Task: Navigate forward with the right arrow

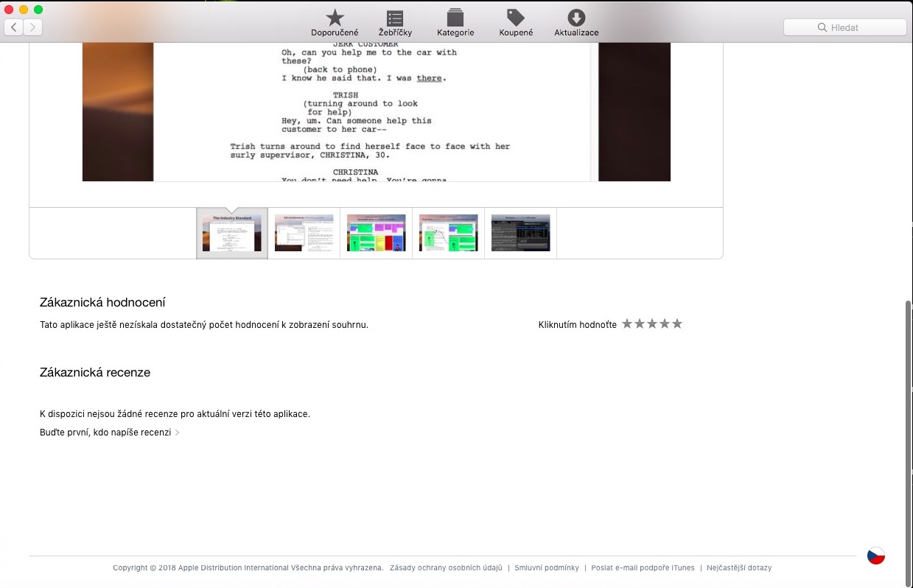Action: (32, 27)
